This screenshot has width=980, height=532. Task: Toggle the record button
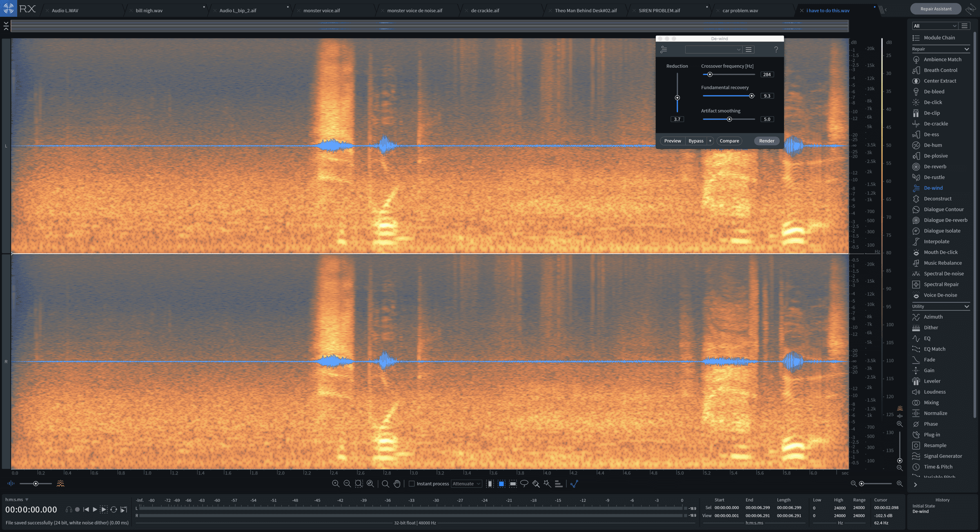coord(77,510)
